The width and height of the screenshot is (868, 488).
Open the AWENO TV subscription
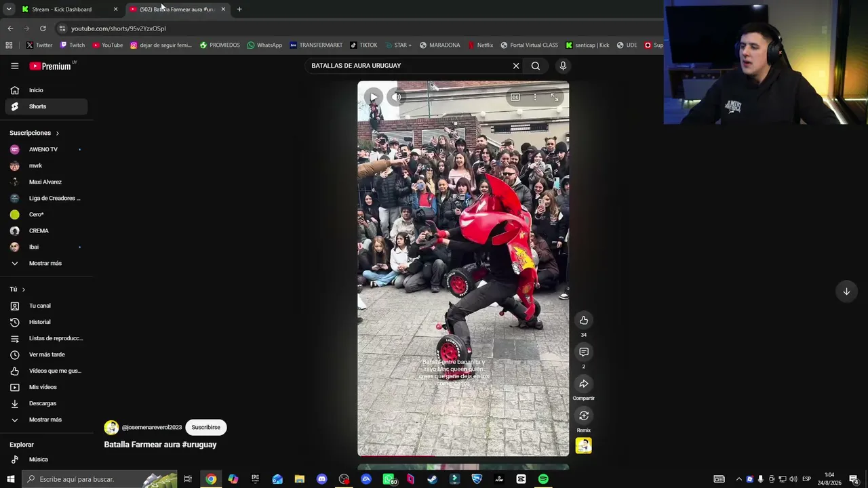coord(46,149)
